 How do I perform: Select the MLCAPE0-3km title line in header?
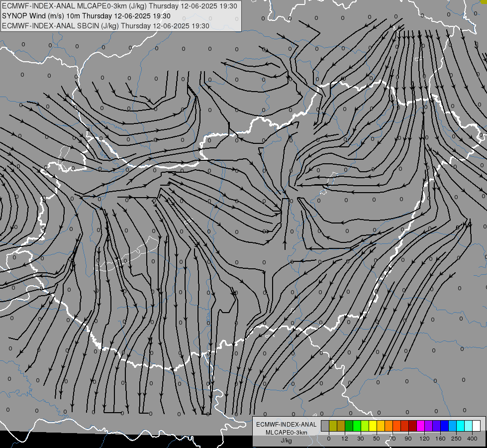tap(119, 6)
